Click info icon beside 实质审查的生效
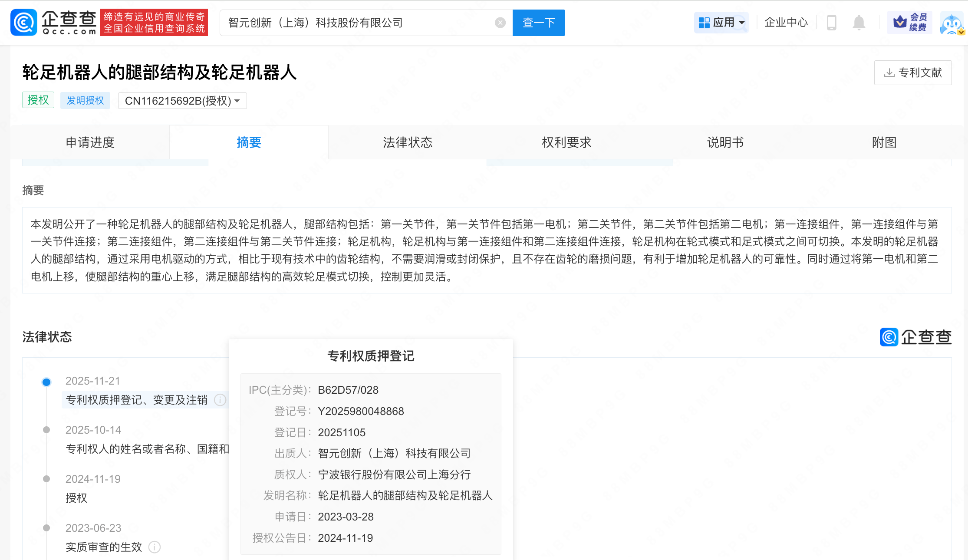This screenshot has height=560, width=968. (155, 547)
